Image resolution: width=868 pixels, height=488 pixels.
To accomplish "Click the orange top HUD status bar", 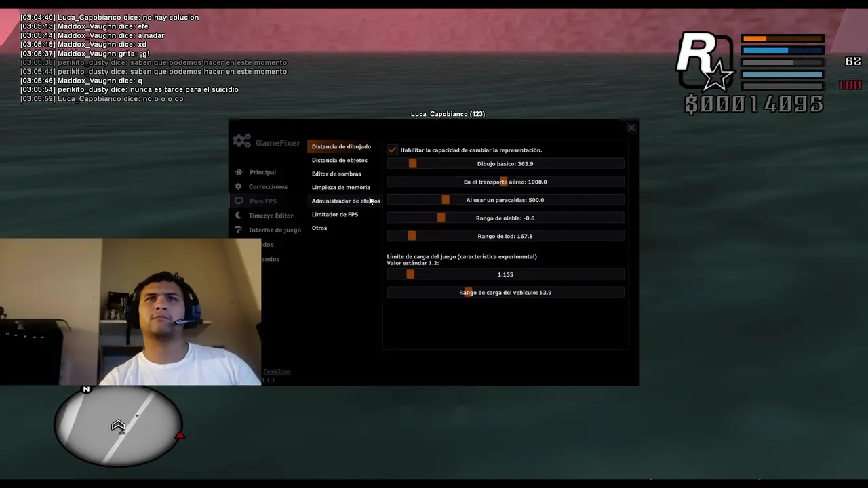I will point(783,39).
